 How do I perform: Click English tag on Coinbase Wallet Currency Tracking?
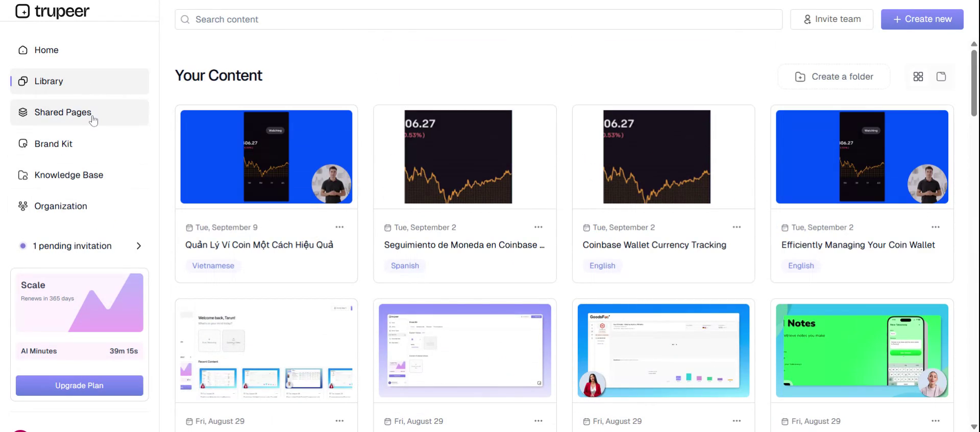click(x=602, y=266)
